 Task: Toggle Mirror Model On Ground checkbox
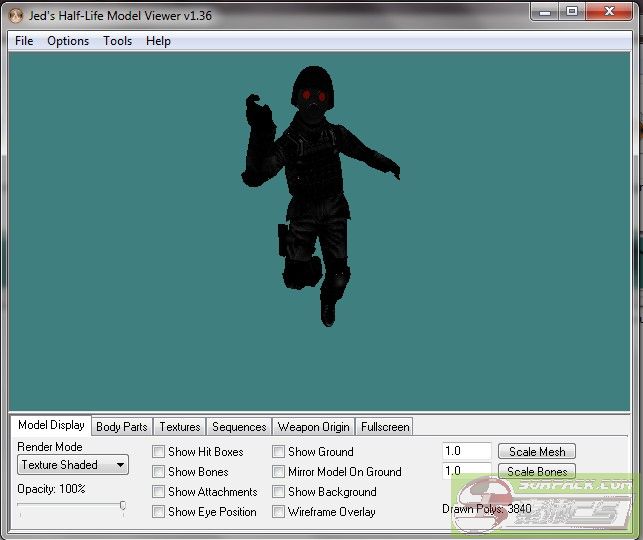[x=278, y=472]
